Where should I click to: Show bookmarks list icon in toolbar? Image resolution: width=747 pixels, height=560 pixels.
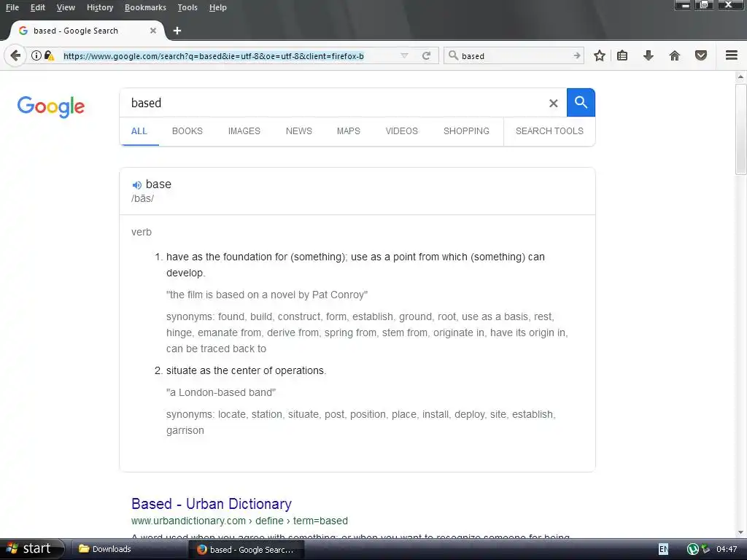coord(622,55)
